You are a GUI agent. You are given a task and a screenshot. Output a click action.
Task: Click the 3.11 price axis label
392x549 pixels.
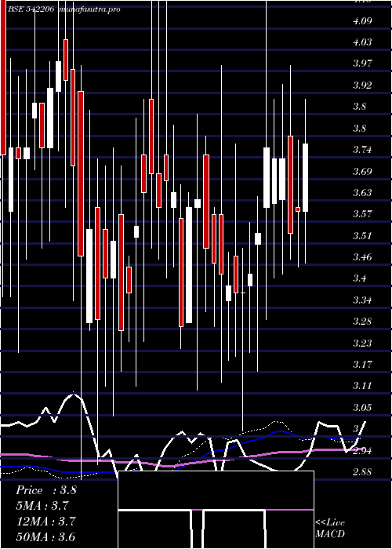tap(362, 386)
